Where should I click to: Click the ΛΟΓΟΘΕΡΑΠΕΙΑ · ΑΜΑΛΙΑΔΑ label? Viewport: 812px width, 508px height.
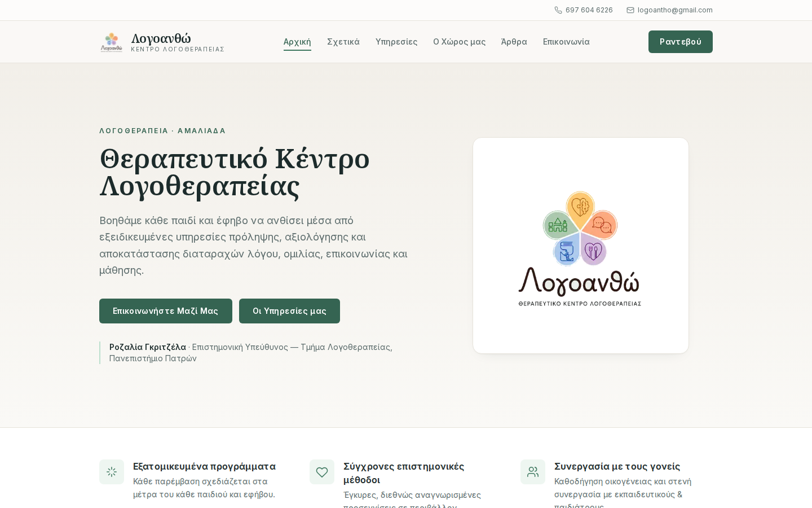(x=162, y=131)
